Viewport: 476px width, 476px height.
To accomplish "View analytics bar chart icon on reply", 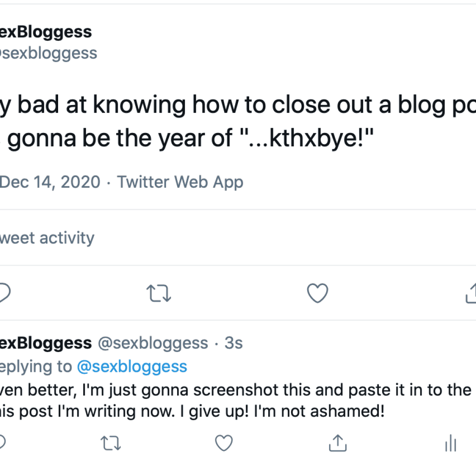I will point(451,443).
